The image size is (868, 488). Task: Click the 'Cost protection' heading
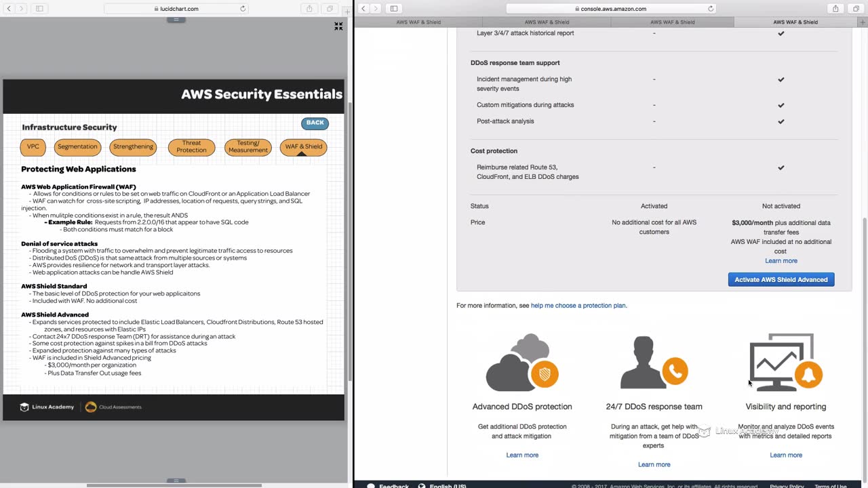coord(494,151)
